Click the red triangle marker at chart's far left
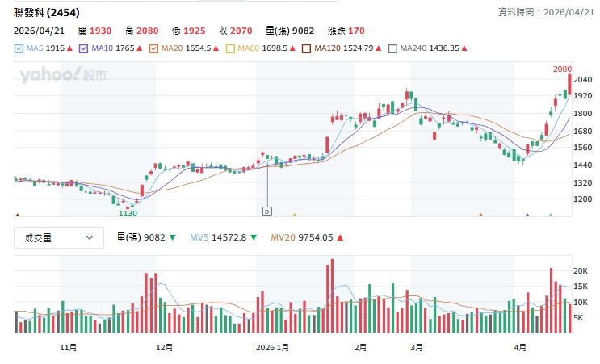The height and width of the screenshot is (364, 600). pyautogui.click(x=18, y=215)
